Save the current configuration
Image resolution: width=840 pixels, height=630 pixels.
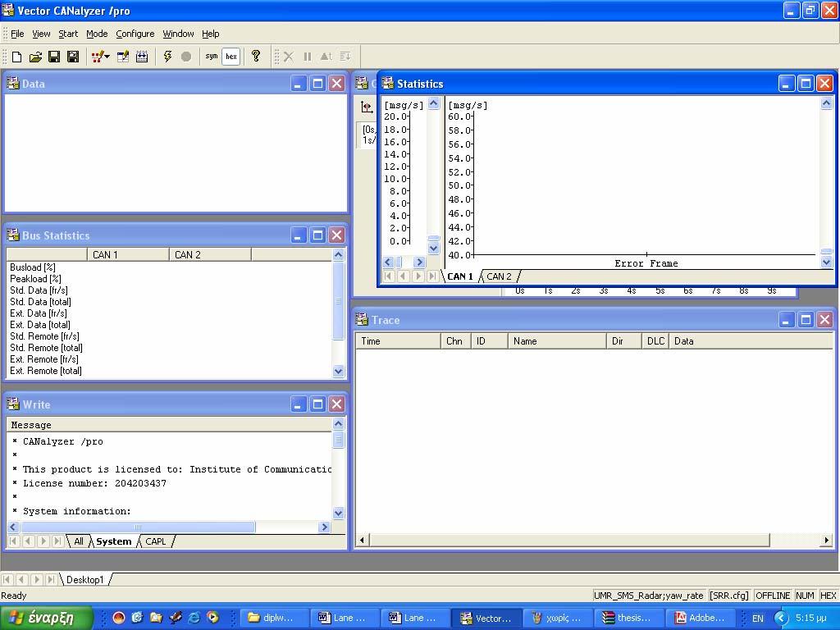pos(54,57)
